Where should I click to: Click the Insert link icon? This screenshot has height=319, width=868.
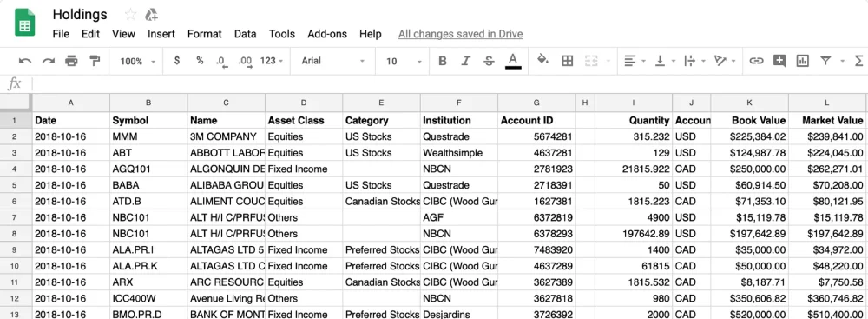pyautogui.click(x=756, y=61)
